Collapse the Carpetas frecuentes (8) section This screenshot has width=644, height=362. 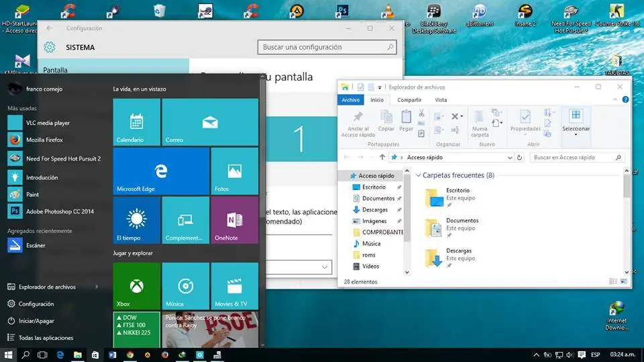click(x=418, y=175)
